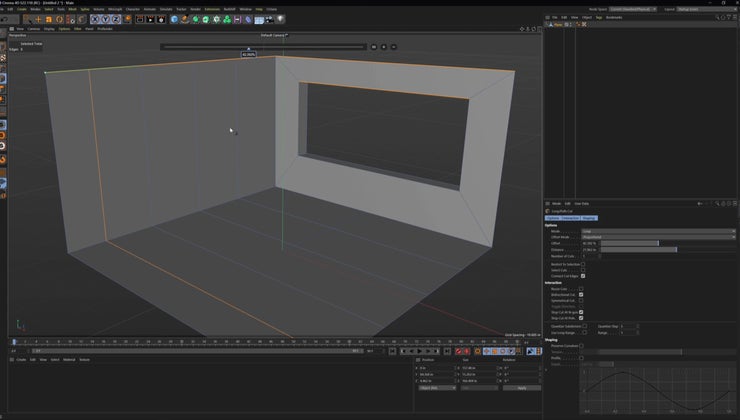Toggle Restrict To Selection checkbox

pos(583,263)
